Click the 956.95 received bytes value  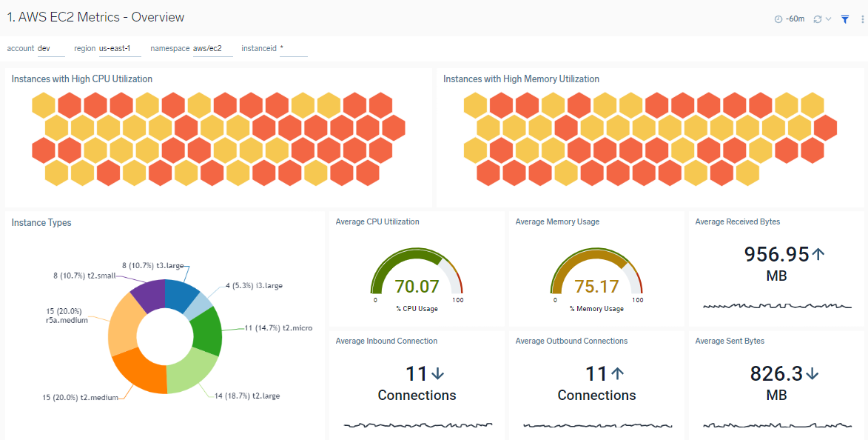tap(776, 254)
